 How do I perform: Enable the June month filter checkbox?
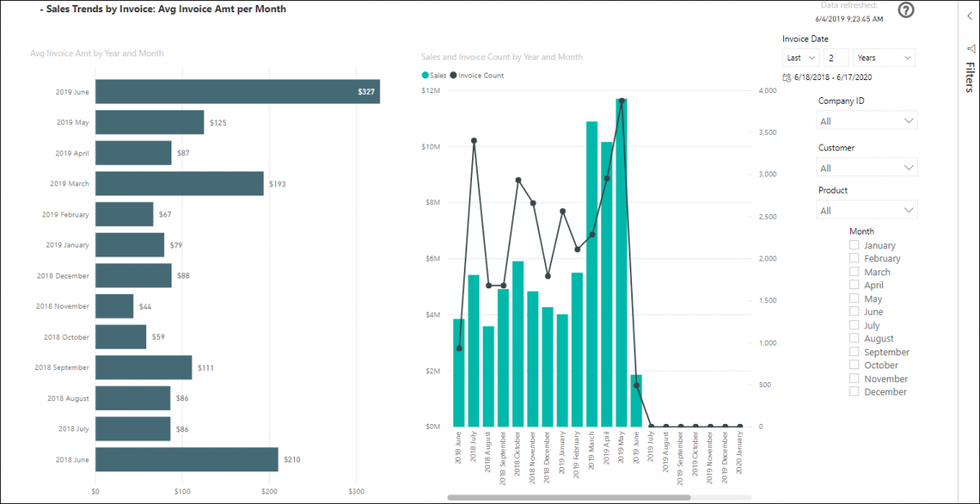tap(853, 311)
